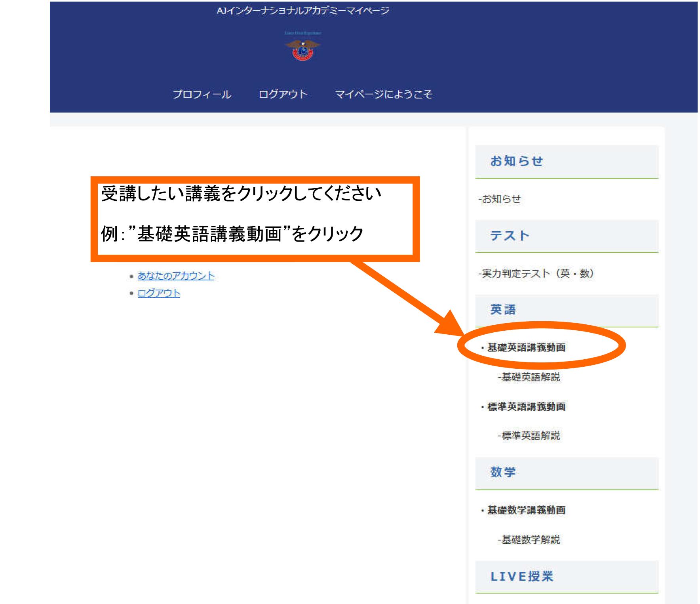Click the AJインターナショナルアカデミーマイページ site title
Screen dimensions: 700x604
pos(302,11)
